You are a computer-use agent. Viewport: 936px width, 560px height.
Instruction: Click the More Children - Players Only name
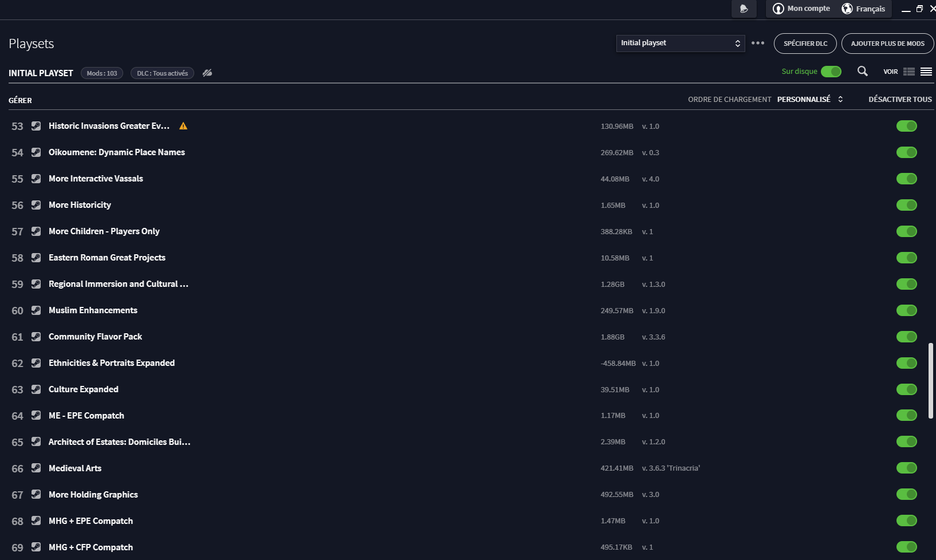104,231
